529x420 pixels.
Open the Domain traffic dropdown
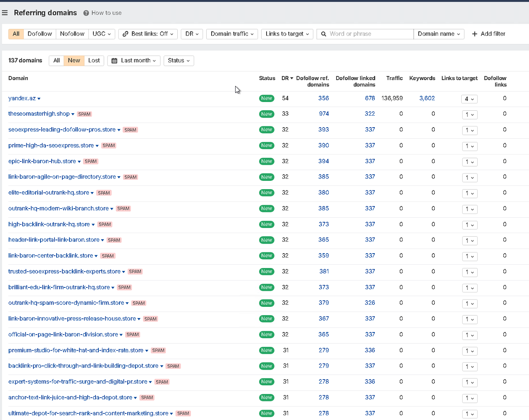(232, 34)
